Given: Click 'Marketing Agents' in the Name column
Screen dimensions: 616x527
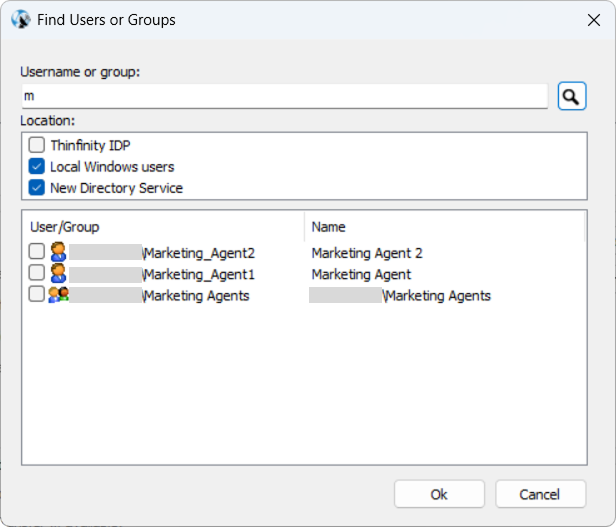Looking at the screenshot, I should [437, 296].
